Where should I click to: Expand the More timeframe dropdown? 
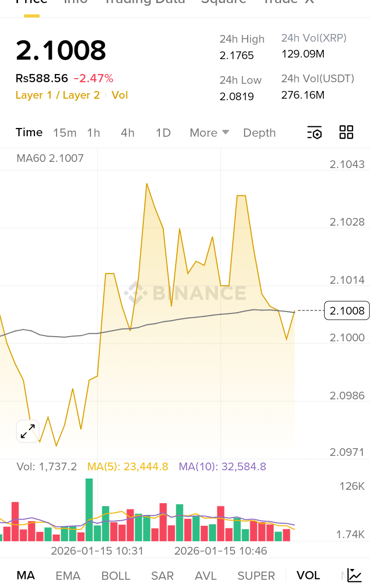point(209,133)
